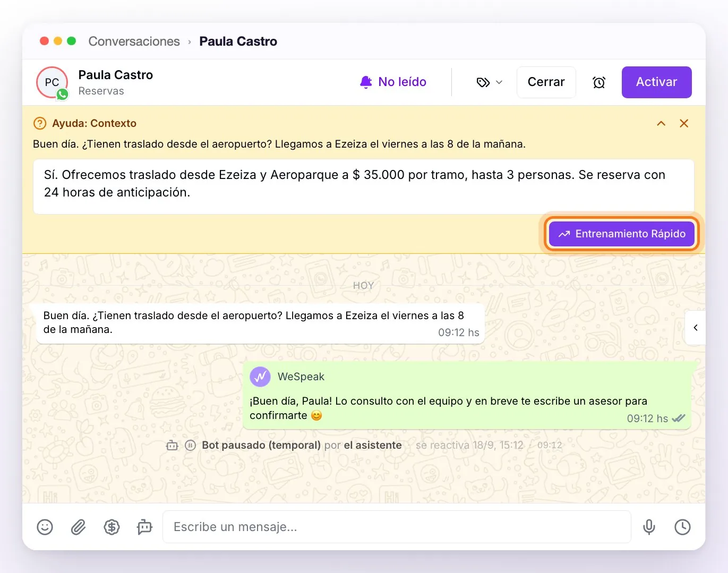Click the robot icon before pause status
The width and height of the screenshot is (728, 573).
(172, 445)
